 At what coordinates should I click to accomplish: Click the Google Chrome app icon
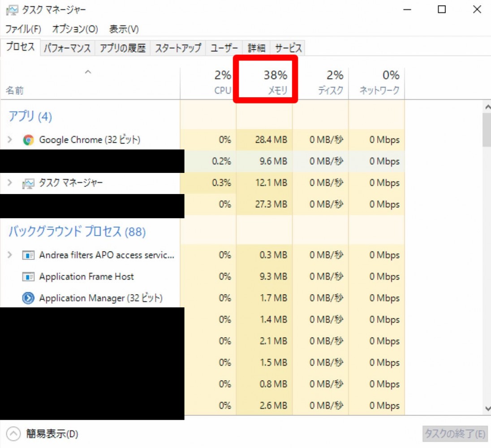pos(28,140)
